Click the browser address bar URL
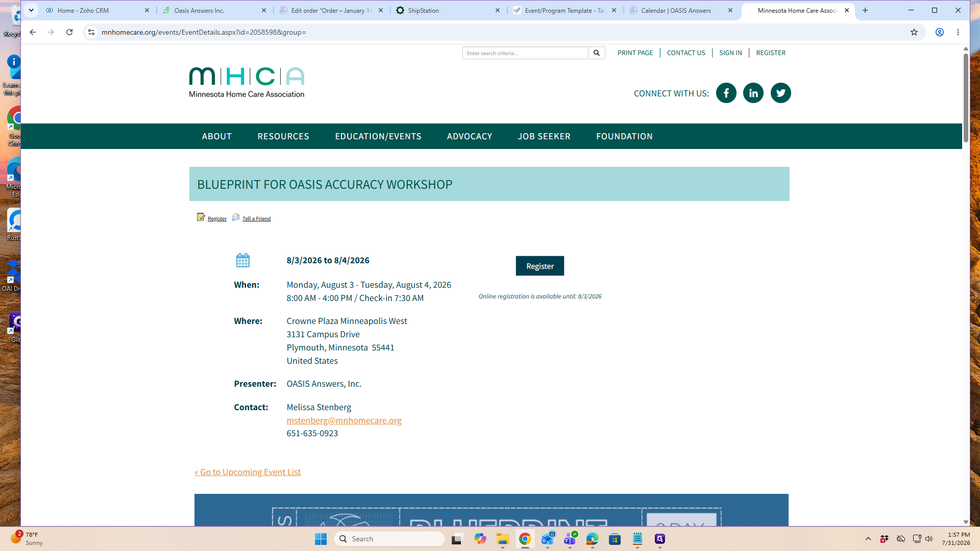Image resolution: width=980 pixels, height=551 pixels. coord(204,32)
